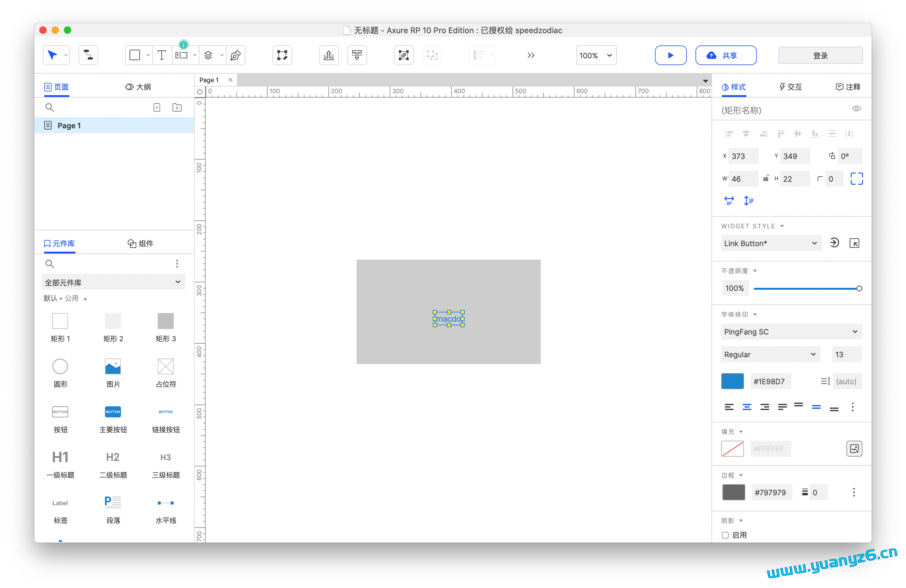The height and width of the screenshot is (588, 906).
Task: Click the Bring to Front icon
Action: click(328, 55)
